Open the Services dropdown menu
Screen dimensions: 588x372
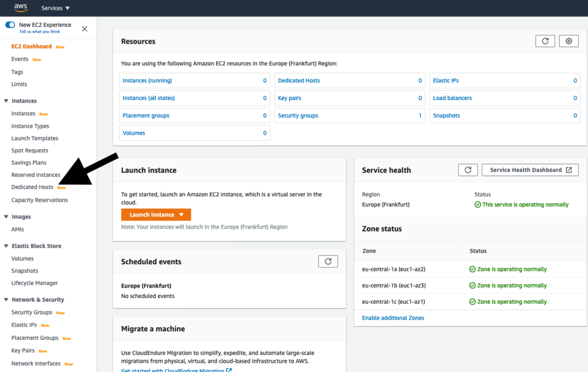pyautogui.click(x=56, y=8)
